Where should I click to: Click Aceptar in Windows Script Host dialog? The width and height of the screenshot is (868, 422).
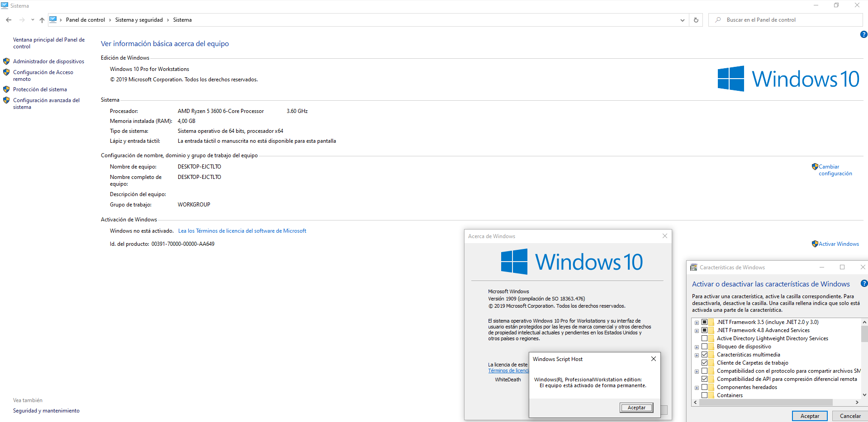[636, 408]
